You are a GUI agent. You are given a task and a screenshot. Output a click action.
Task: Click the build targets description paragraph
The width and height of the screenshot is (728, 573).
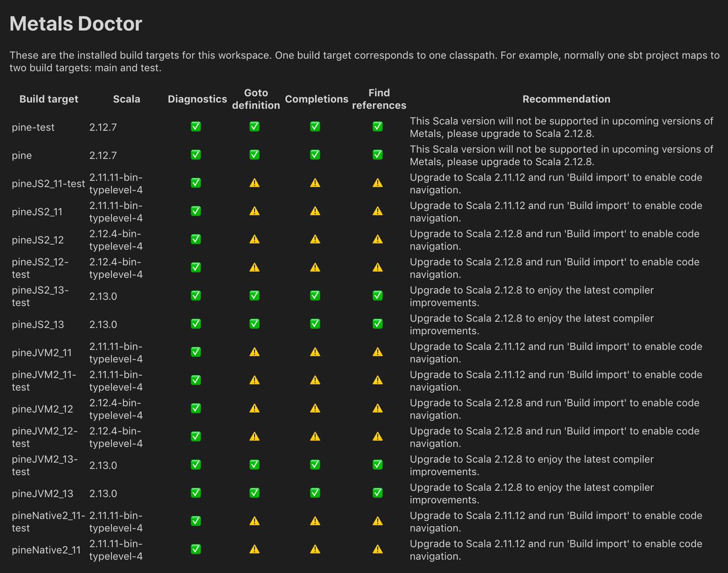[x=364, y=61]
